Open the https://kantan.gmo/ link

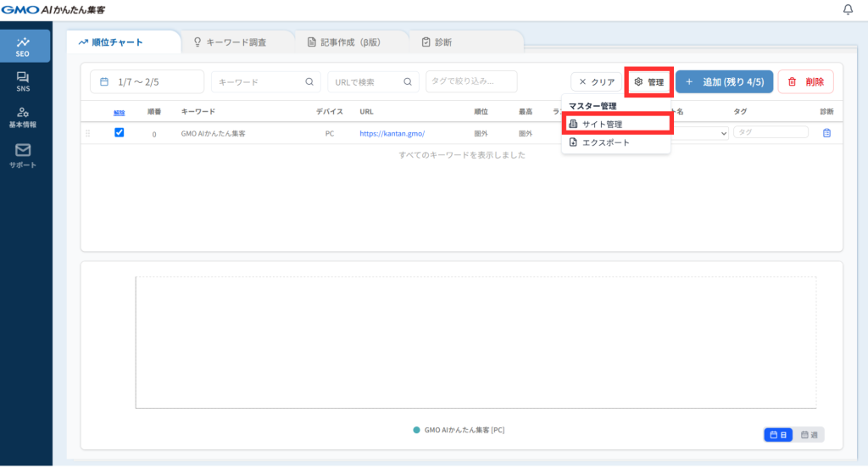click(x=391, y=133)
